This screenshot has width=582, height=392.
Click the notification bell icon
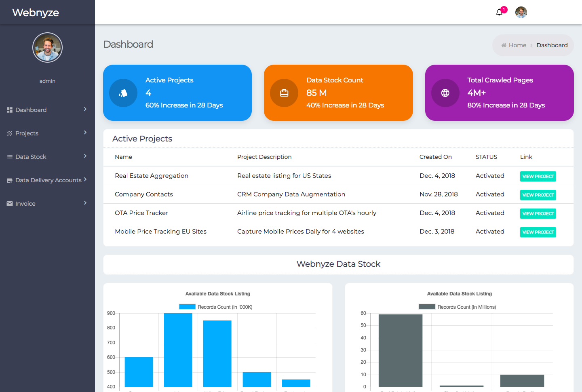pos(499,13)
